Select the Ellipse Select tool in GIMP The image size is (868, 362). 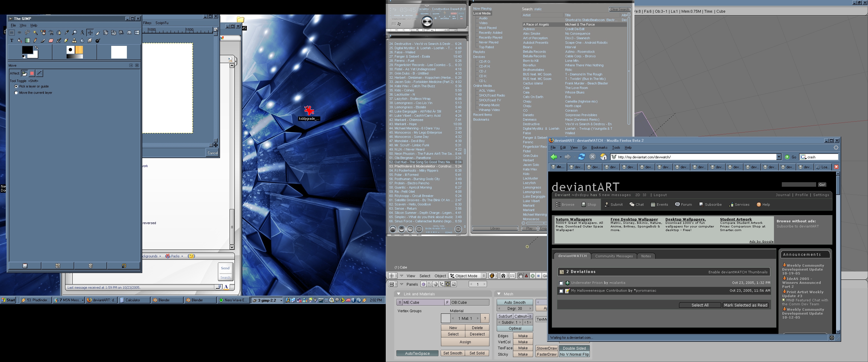[x=20, y=33]
